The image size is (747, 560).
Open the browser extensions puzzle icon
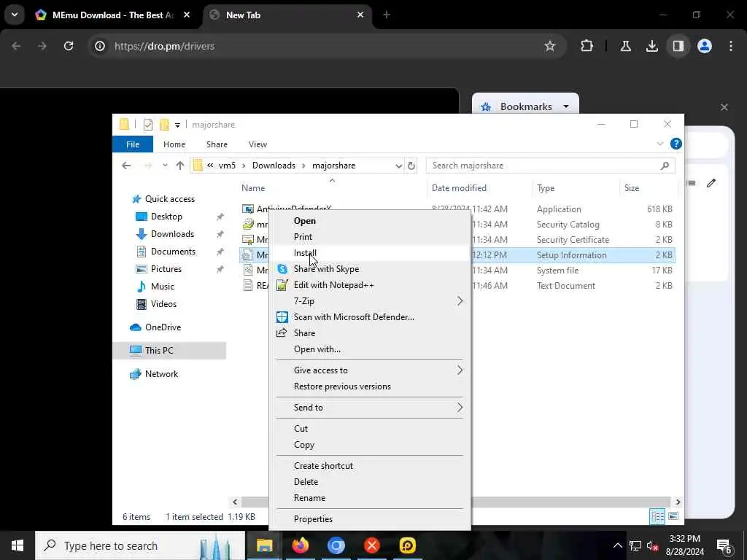tap(587, 46)
